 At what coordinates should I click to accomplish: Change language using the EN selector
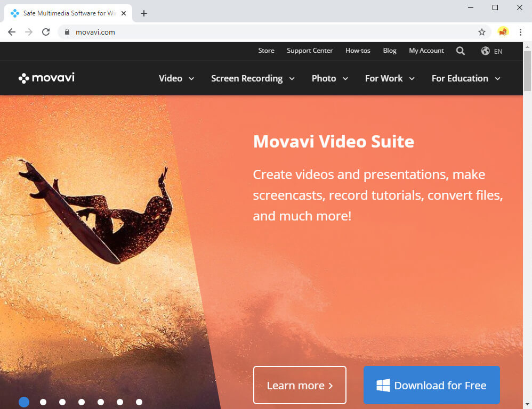click(498, 51)
